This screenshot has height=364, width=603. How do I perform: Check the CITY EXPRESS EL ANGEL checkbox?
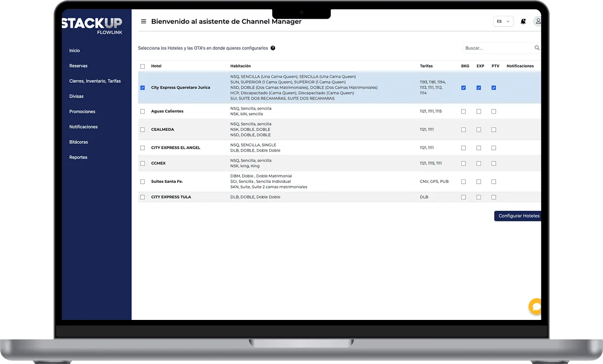143,148
